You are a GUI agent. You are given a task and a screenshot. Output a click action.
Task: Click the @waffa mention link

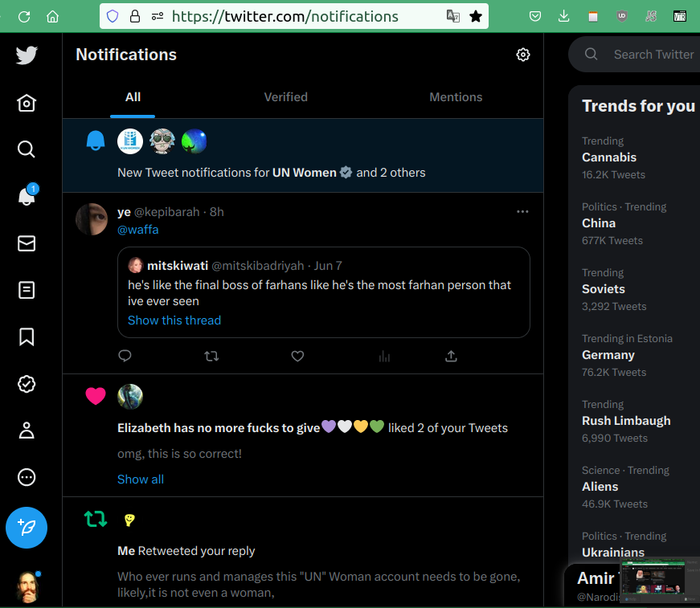(138, 230)
